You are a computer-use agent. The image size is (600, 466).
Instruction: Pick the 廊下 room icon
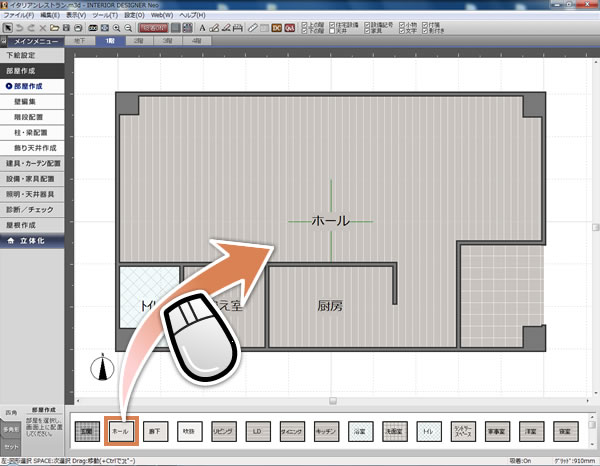coord(154,431)
